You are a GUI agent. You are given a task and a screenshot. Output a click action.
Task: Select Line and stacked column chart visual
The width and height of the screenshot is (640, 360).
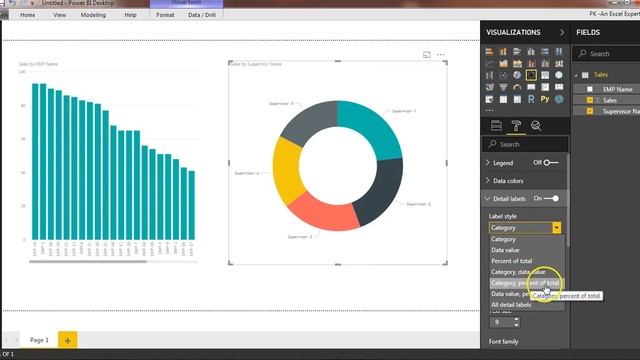coord(531,63)
